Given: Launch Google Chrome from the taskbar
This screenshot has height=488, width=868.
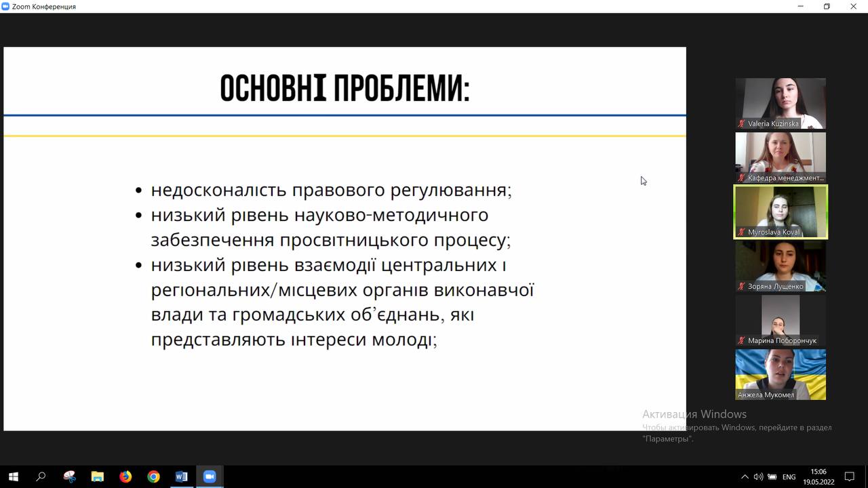Looking at the screenshot, I should (153, 476).
